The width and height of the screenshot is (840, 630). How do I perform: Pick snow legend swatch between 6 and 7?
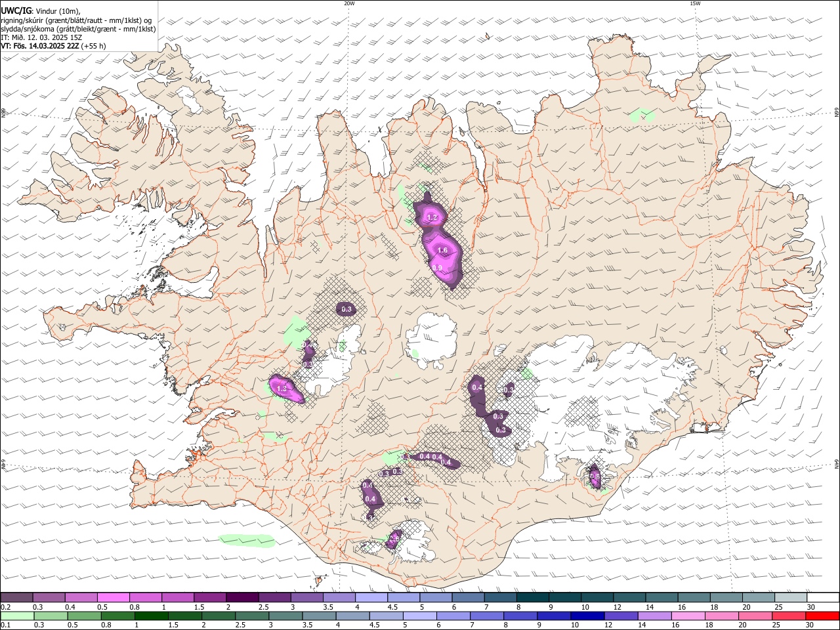(x=468, y=597)
